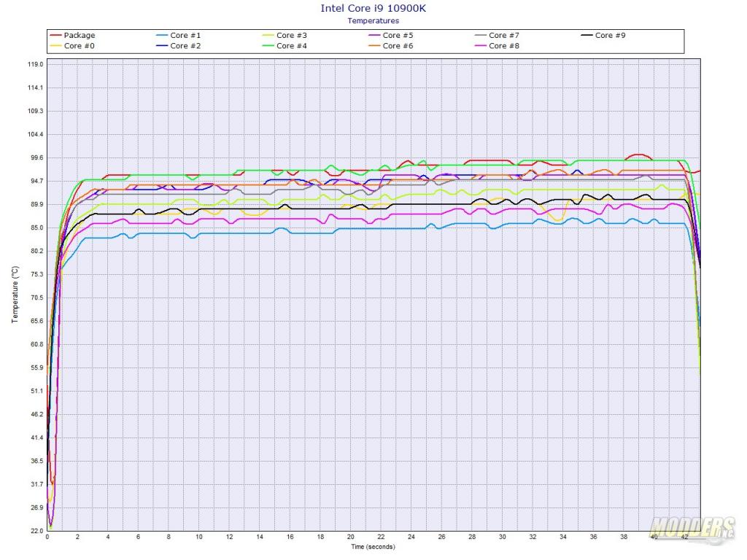The height and width of the screenshot is (560, 747).
Task: Click the 'Temperatures' subtitle
Action: [x=373, y=21]
